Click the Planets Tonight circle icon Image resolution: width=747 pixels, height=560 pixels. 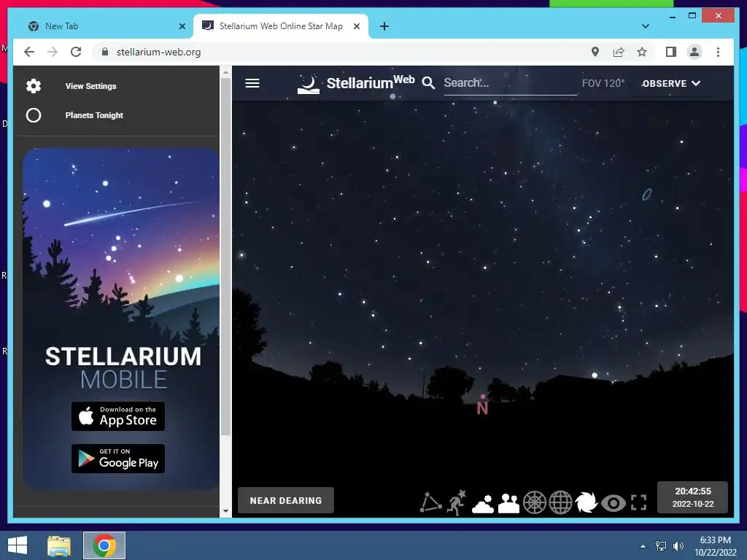[34, 115]
